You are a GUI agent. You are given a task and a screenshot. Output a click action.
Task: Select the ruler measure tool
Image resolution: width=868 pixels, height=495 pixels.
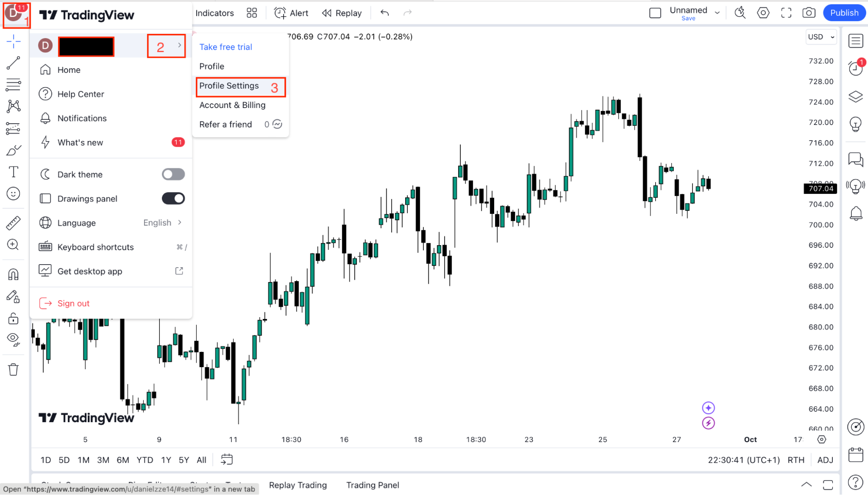coord(13,223)
